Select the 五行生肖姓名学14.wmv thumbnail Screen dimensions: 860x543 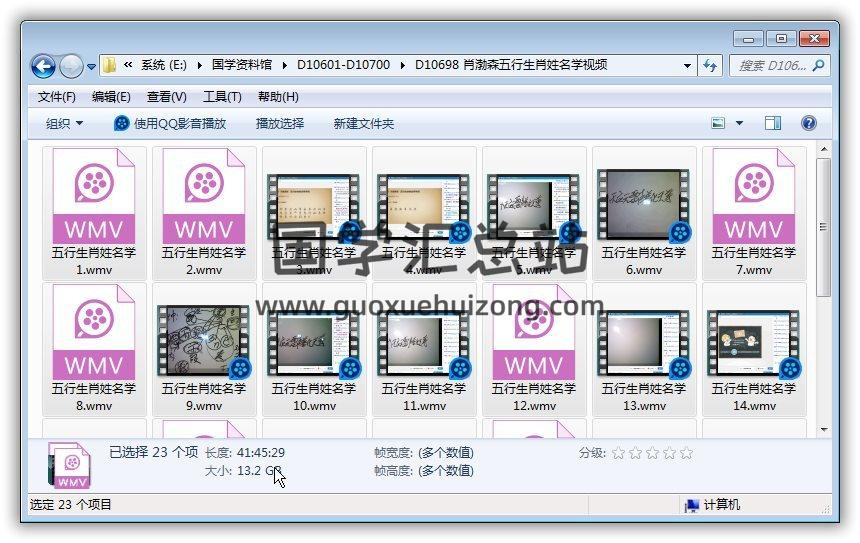coord(754,343)
